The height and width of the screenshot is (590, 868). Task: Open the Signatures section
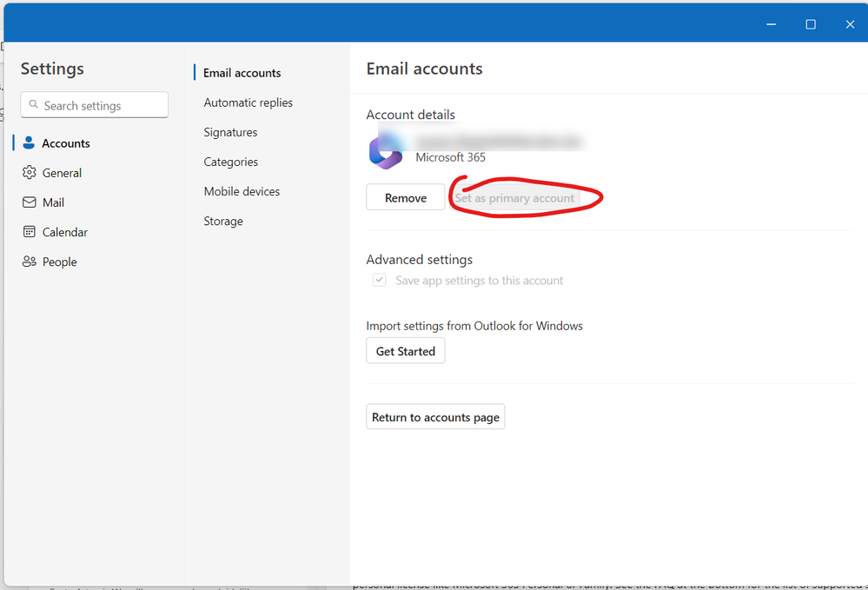click(230, 132)
